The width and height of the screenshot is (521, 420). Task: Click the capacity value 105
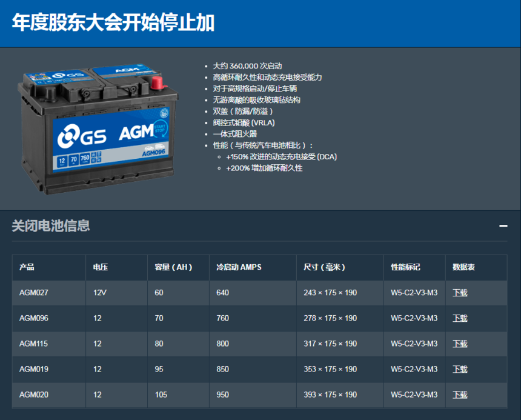click(161, 395)
